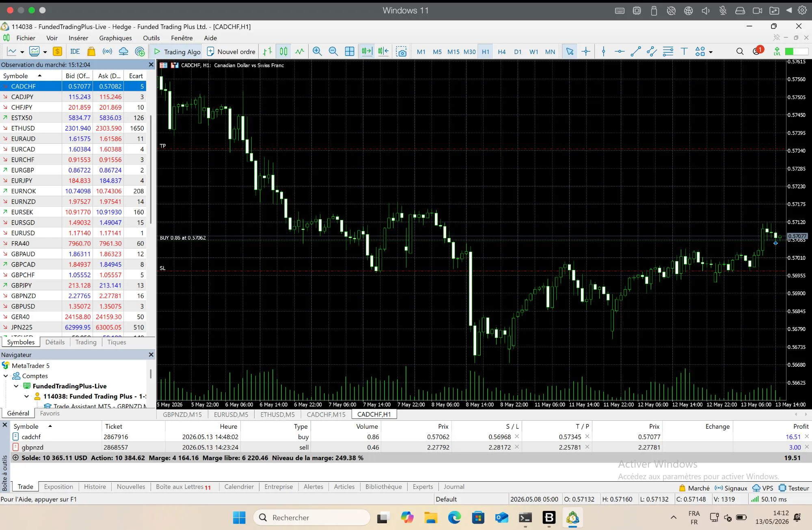Select the horizontal line drawing tool
This screenshot has width=812, height=530.
pyautogui.click(x=620, y=52)
